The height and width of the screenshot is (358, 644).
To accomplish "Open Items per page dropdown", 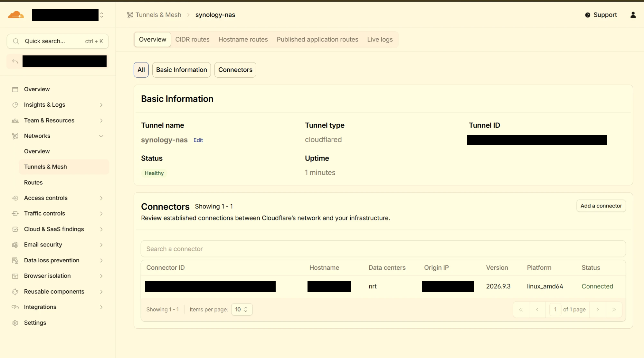I will 242,309.
